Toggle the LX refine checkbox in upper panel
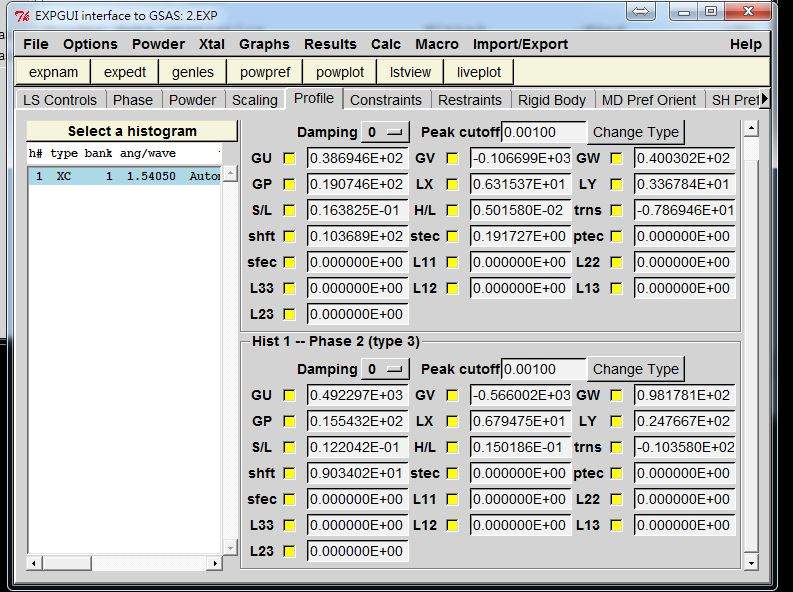The height and width of the screenshot is (592, 793). coord(453,185)
